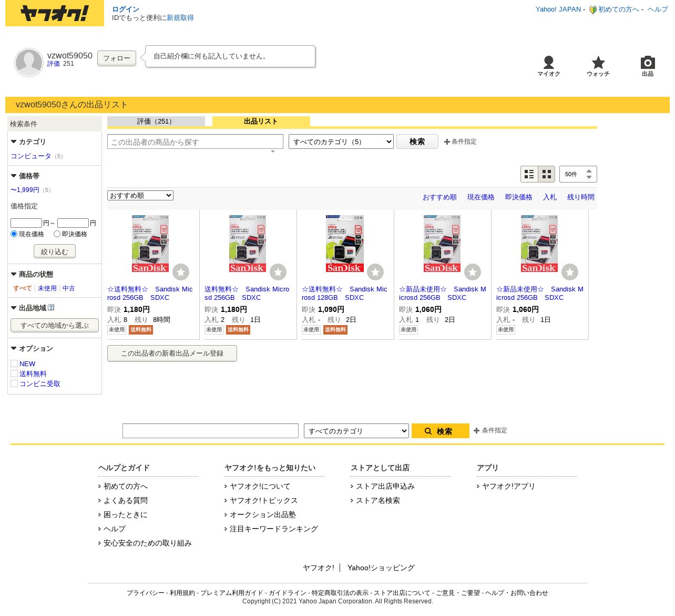The image size is (675, 616).
Task: Click the beginner mark icon beside 初めての方へ
Action: tap(592, 9)
